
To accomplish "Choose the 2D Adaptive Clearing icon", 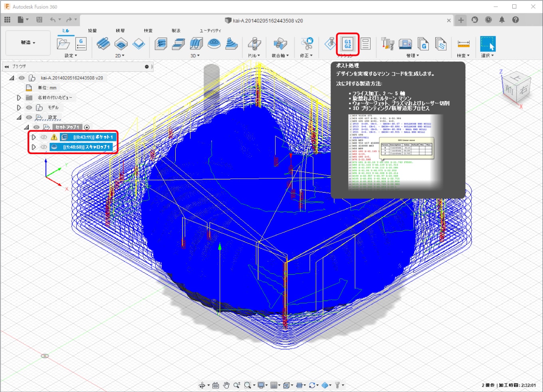I will pyautogui.click(x=103, y=44).
